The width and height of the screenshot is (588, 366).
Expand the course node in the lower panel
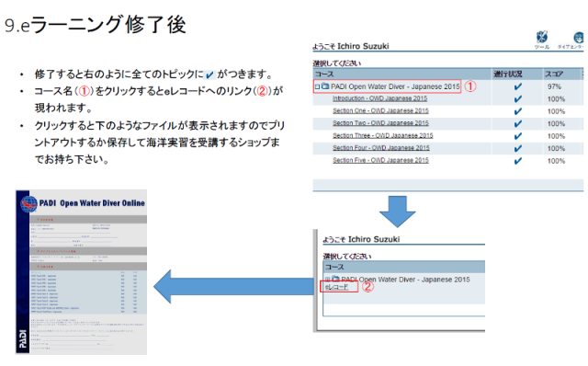click(x=327, y=280)
